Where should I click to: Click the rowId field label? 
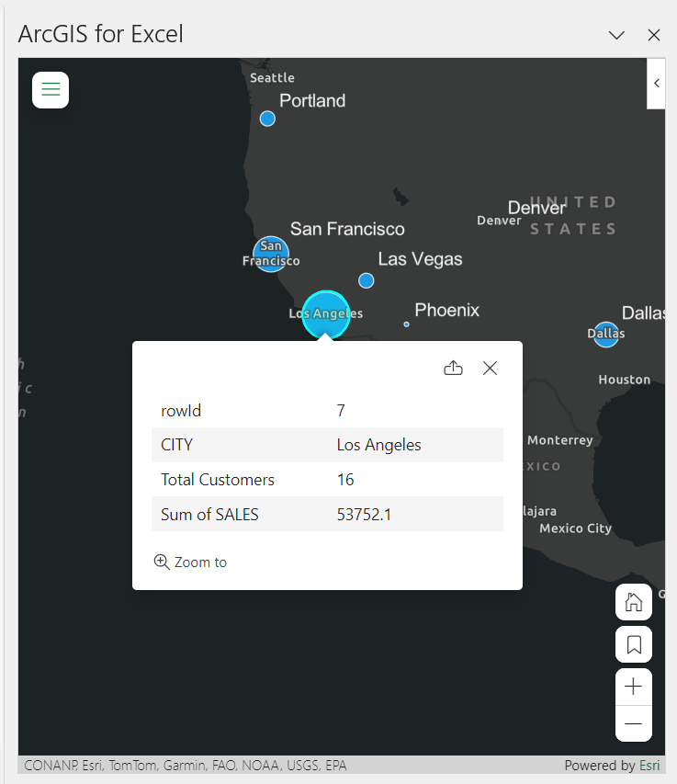(180, 411)
